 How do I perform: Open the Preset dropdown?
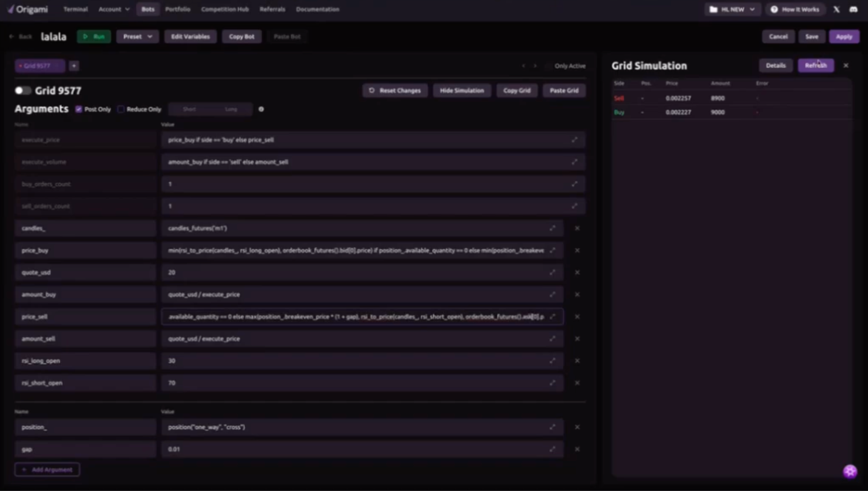[x=137, y=36]
